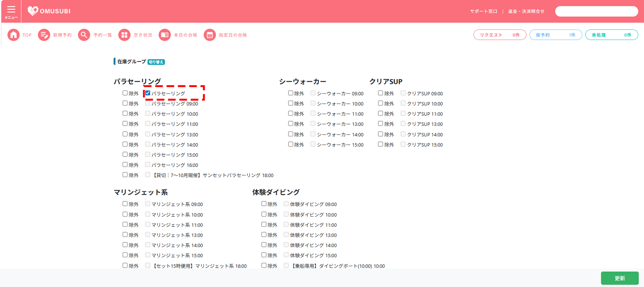The height and width of the screenshot is (287, 644).
Task: Check 除外 for 体験ダイビング 15:00
Action: 264,255
